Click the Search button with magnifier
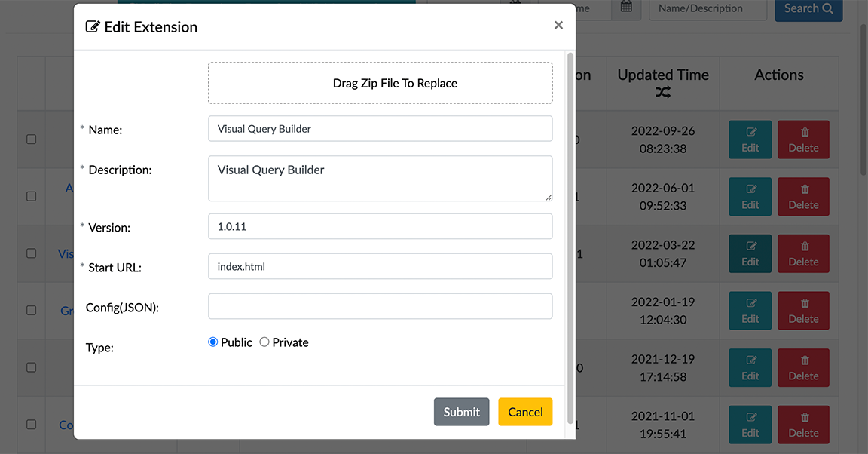This screenshot has height=454, width=868. 808,8
